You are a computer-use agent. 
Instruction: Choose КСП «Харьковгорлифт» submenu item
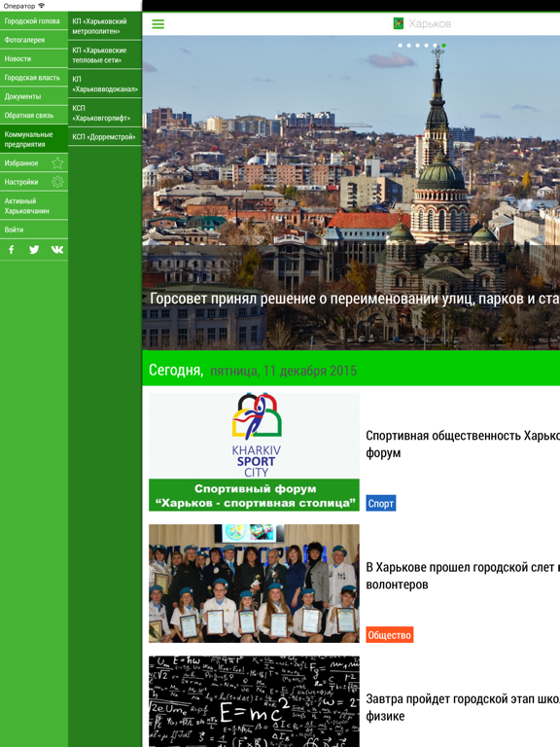coord(105,113)
